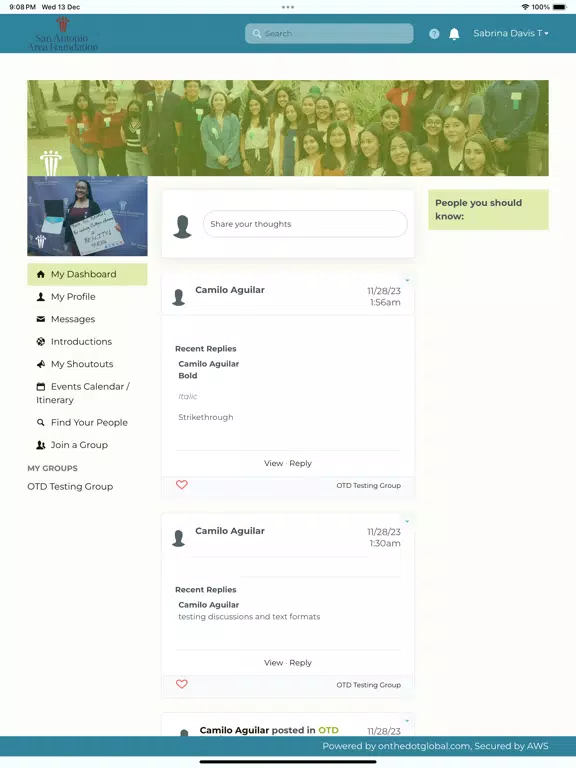
Task: Open San Antonio Area Foundation logo
Action: pyautogui.click(x=63, y=34)
